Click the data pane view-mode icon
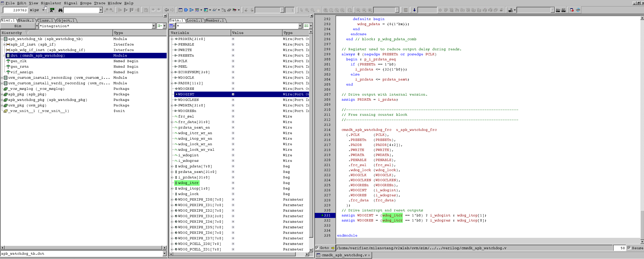The image size is (644, 259). click(x=172, y=26)
